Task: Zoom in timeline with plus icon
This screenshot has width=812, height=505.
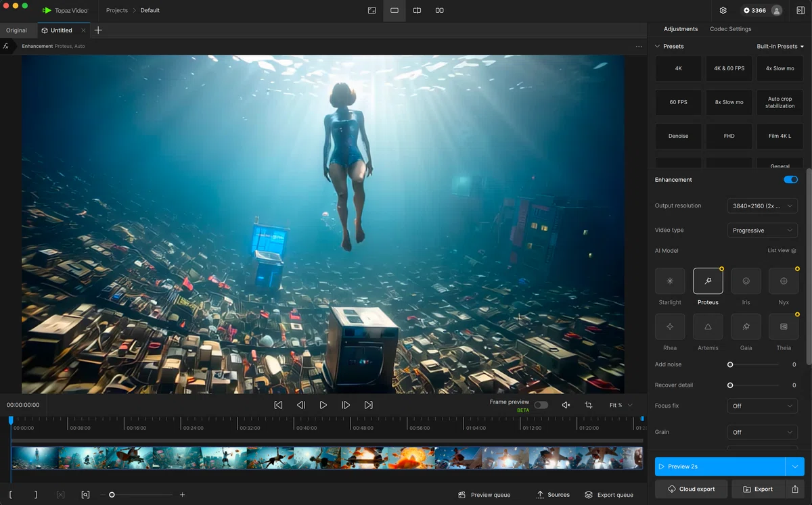Action: 182,495
